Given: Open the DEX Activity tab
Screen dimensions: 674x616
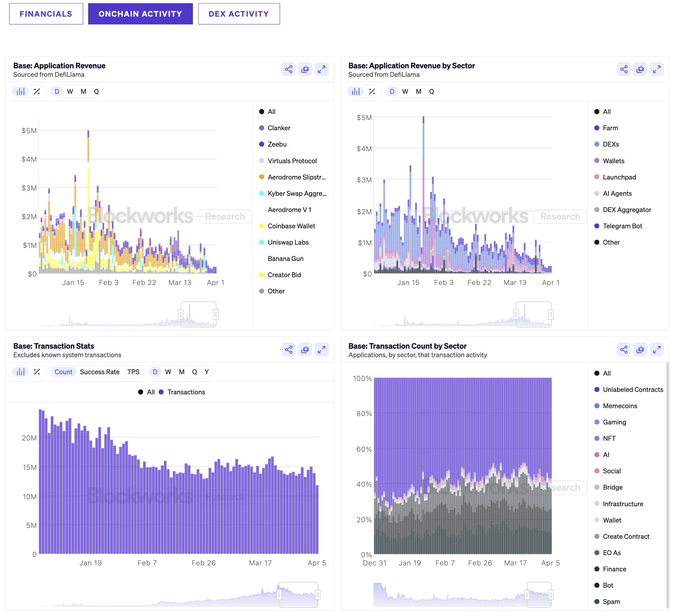Looking at the screenshot, I should pos(239,14).
